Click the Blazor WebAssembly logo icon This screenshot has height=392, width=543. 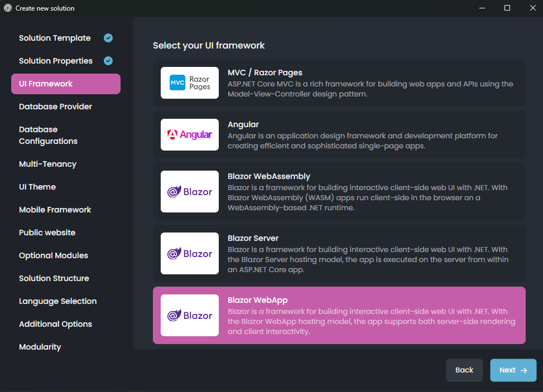tap(189, 192)
